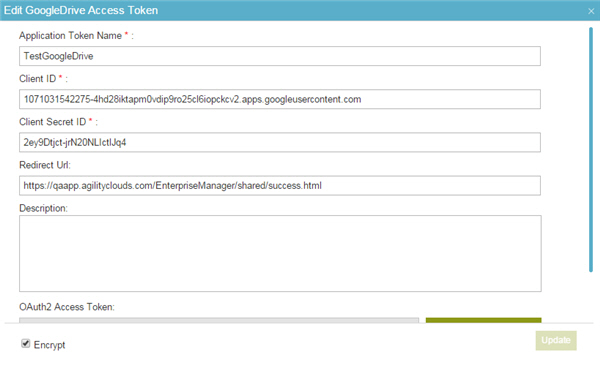
Task: Click the dialog's vertical scrollbar
Action: coord(591,149)
